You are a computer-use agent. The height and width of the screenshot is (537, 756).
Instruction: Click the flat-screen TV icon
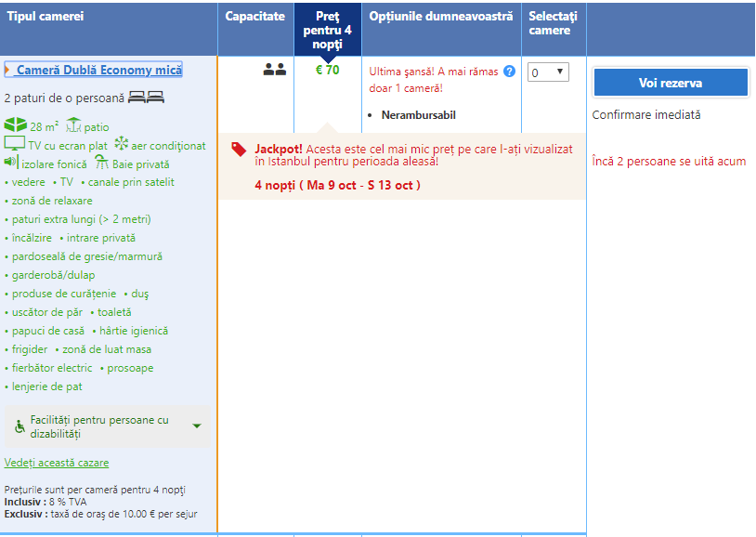[14, 144]
